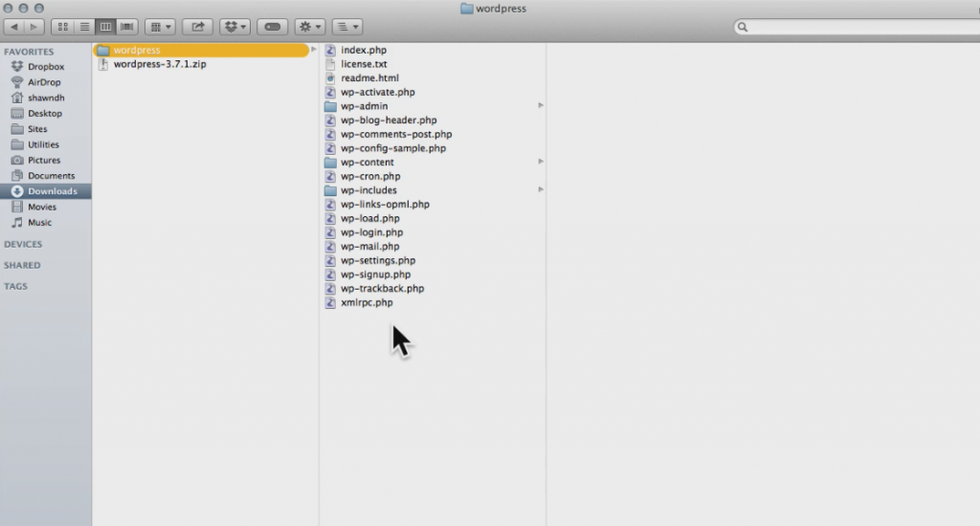Click the wordpress folder icon in title bar

(466, 9)
